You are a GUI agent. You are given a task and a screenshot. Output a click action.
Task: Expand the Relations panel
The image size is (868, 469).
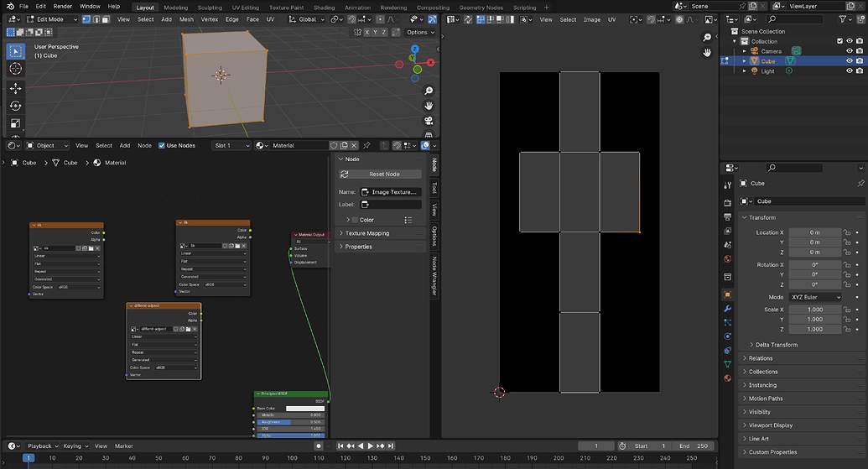click(803, 358)
